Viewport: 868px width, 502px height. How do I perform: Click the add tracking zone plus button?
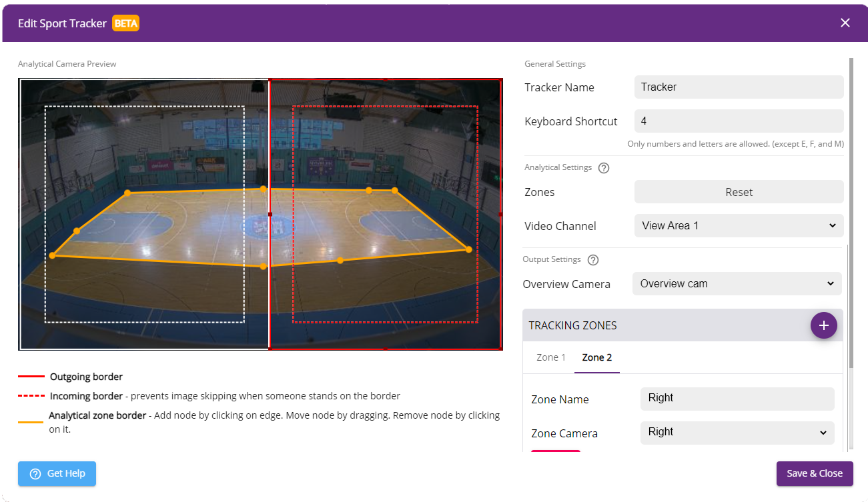[x=823, y=325]
